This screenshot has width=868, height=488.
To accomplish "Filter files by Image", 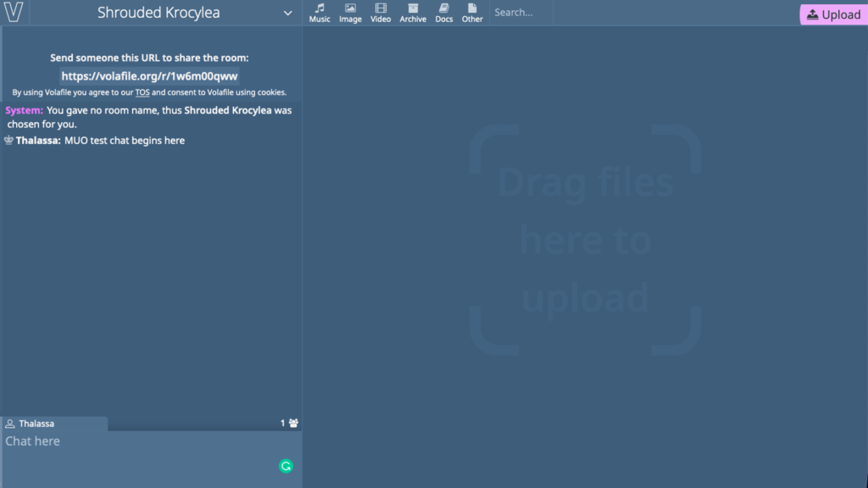I will coord(350,13).
